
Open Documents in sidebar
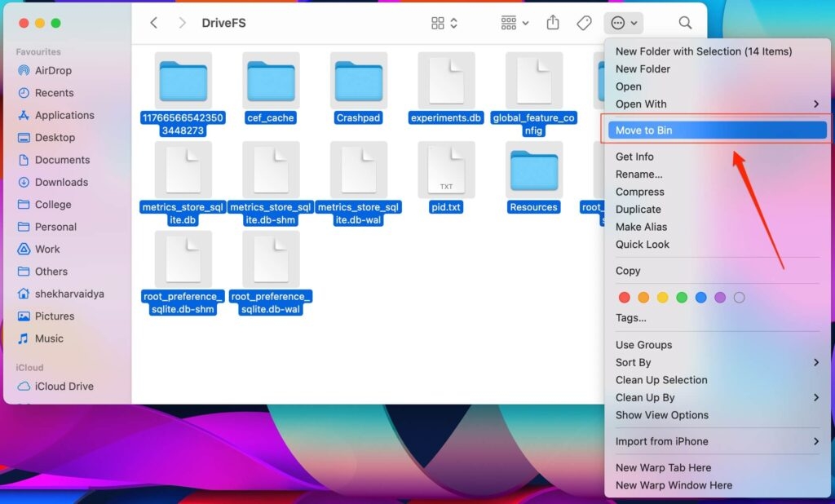point(62,160)
